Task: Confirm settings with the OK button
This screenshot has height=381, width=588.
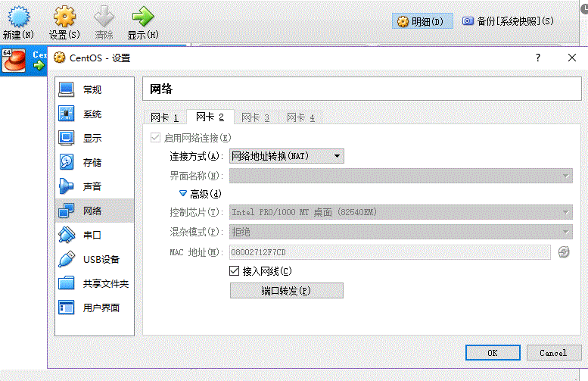Action: (493, 353)
